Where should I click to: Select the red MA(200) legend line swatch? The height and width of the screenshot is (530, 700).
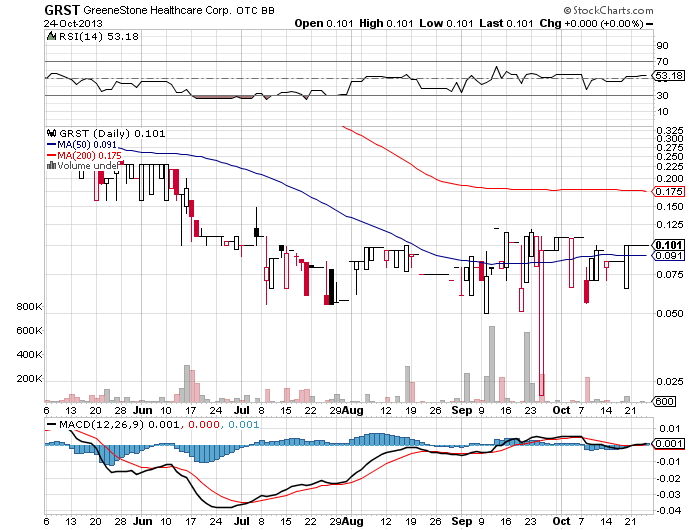pos(51,156)
